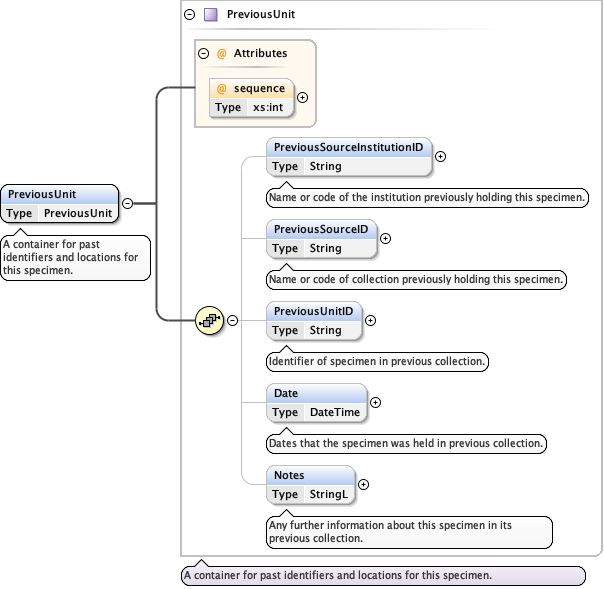Click the PreviousUnit type header title

click(x=260, y=15)
